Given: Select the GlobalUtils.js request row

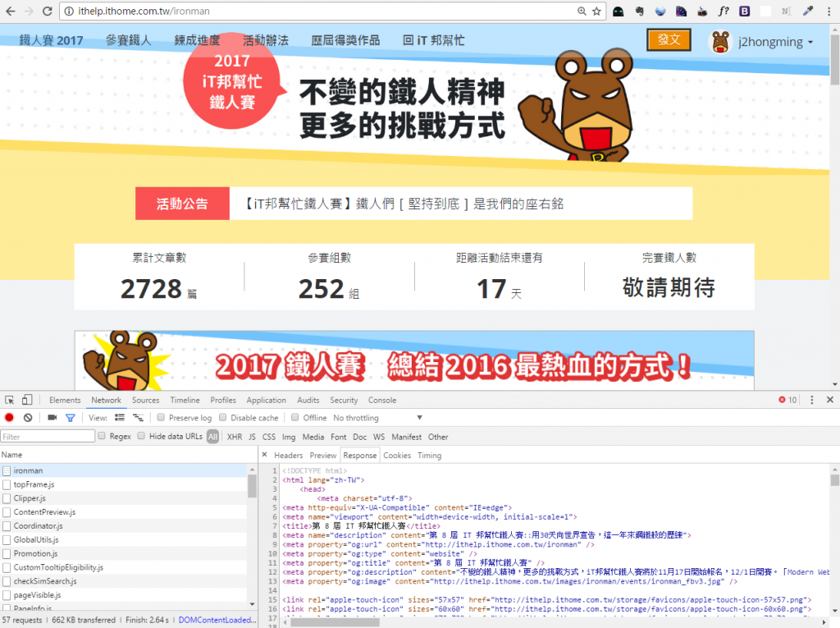Looking at the screenshot, I should 124,540.
